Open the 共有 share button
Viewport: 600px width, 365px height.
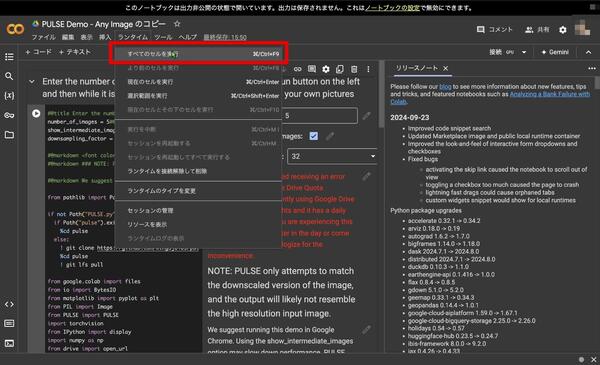pyautogui.click(x=537, y=29)
